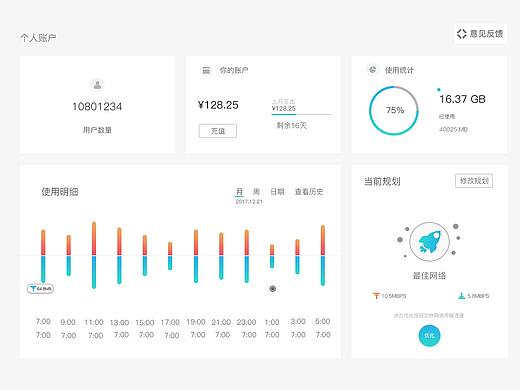Click the 使用明细 section heading
Image resolution: width=520 pixels, height=390 pixels.
pyautogui.click(x=60, y=192)
